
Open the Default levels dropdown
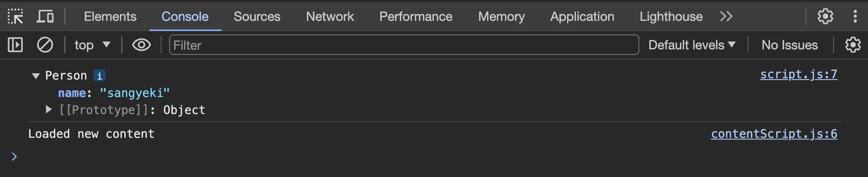point(692,45)
